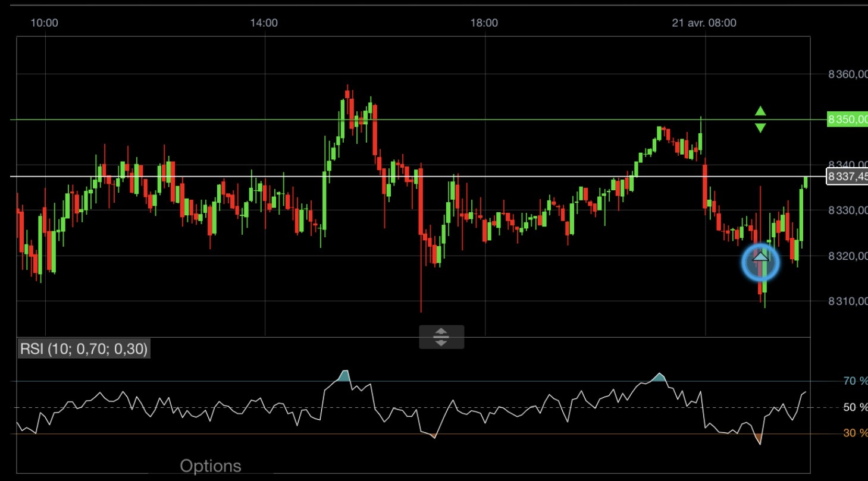
Task: Click the 10:00 time axis label
Action: point(44,23)
